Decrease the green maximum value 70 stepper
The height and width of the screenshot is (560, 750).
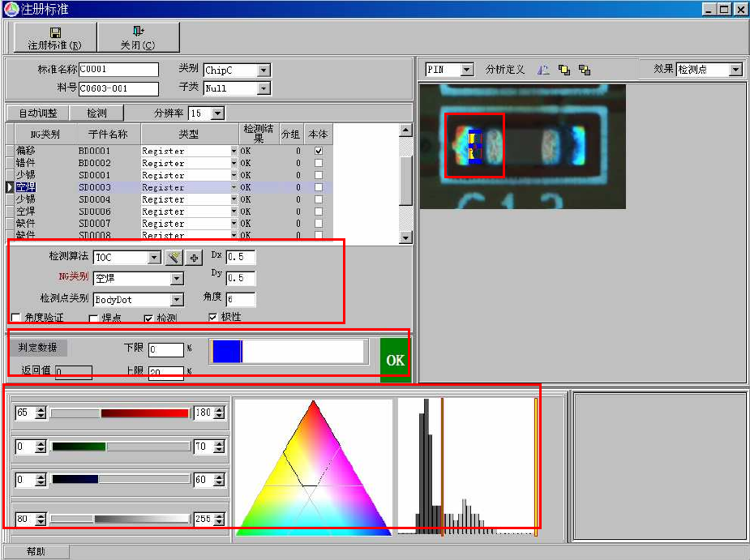(x=219, y=450)
